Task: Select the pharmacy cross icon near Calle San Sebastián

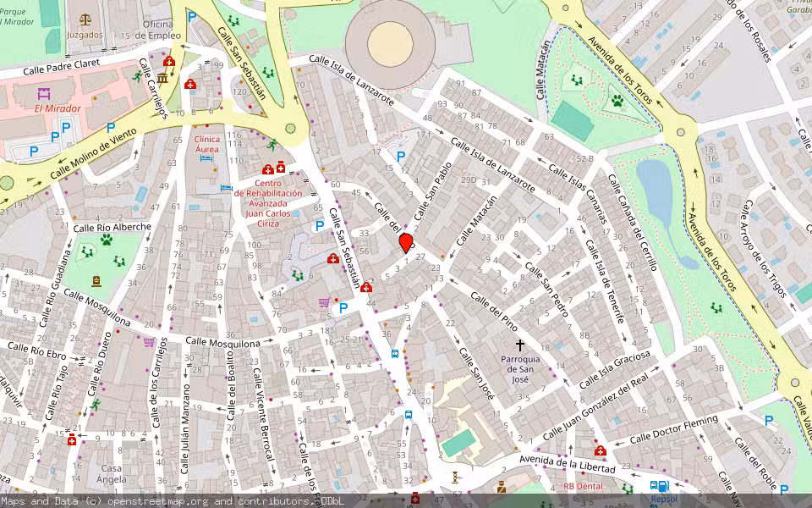Action: [333, 260]
